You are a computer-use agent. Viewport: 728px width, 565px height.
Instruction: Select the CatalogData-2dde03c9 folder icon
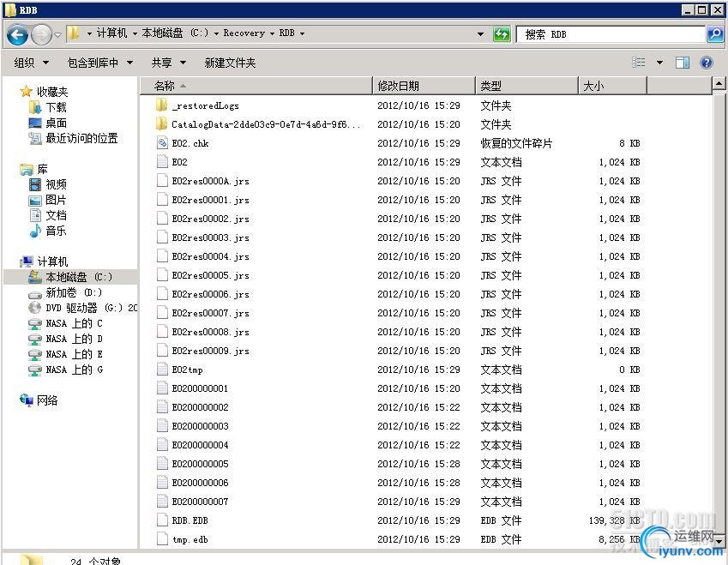(x=161, y=124)
